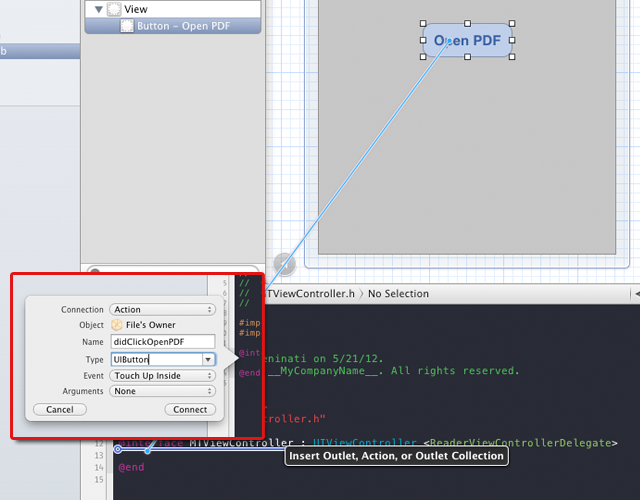640x500 pixels.
Task: Click the bottom-center handle of Open PDF
Action: point(467,57)
